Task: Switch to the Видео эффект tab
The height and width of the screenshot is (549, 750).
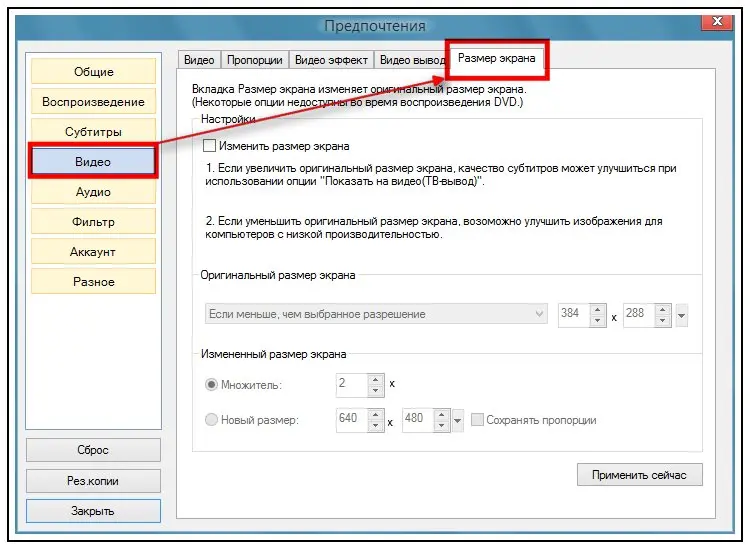Action: pos(331,60)
